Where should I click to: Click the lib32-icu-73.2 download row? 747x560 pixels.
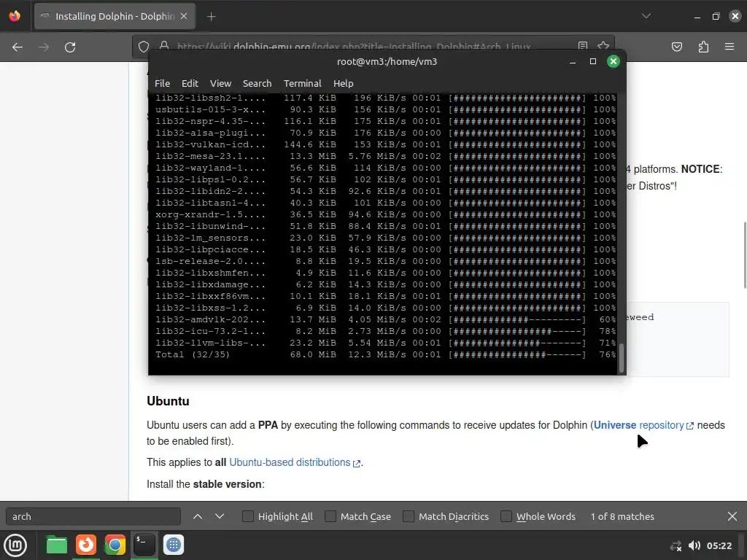385,332
